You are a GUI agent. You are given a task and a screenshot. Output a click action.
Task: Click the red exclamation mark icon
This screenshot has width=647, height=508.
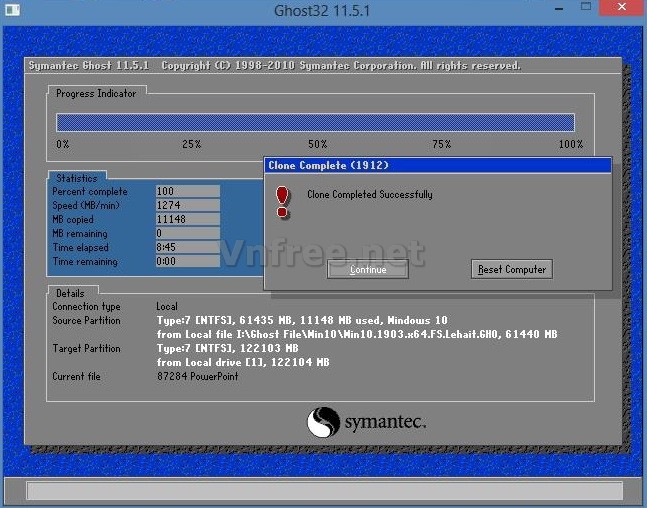(x=282, y=201)
